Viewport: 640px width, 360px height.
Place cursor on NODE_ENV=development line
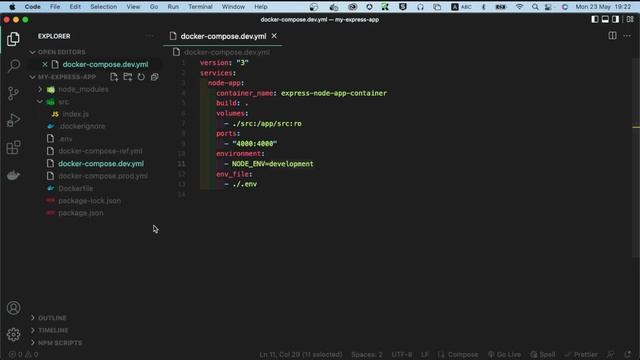click(x=273, y=164)
